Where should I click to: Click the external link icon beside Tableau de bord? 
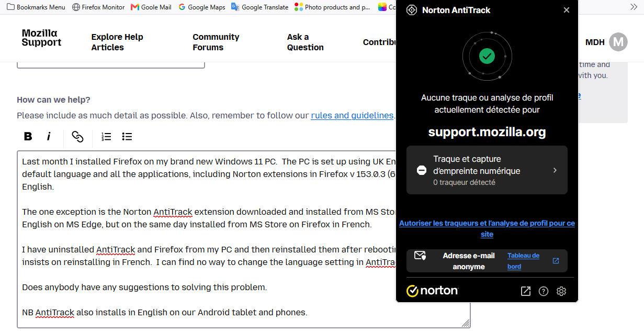click(x=556, y=261)
